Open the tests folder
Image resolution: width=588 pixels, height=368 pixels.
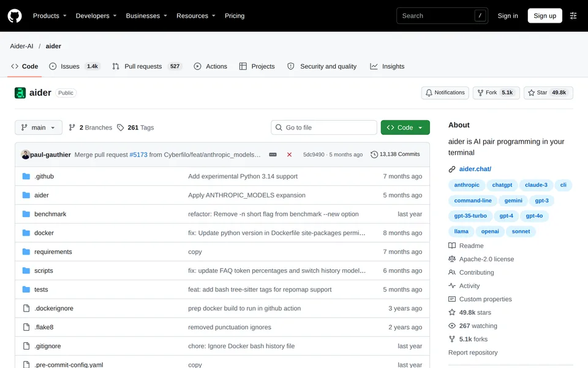click(x=41, y=289)
